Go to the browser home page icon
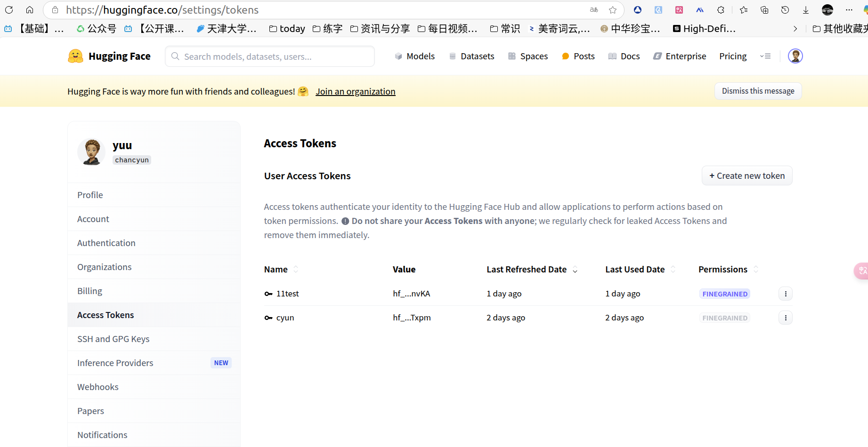Screen dimensions: 868x447 coord(30,10)
